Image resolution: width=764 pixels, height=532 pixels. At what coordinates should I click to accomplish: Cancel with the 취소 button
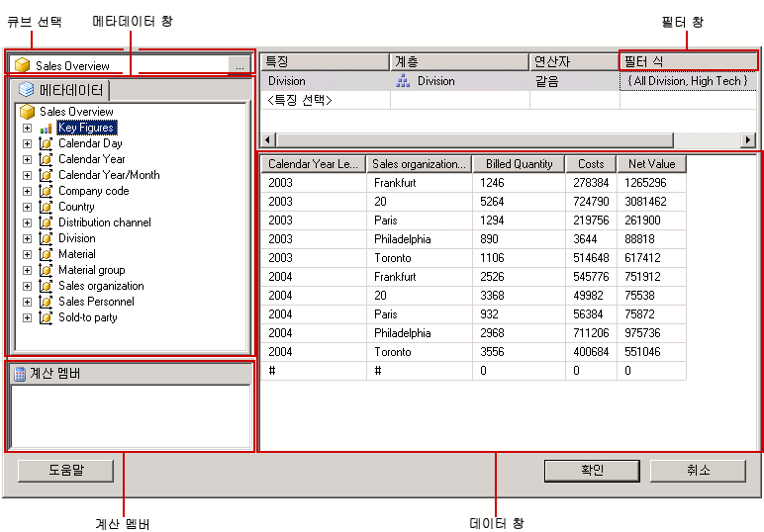[x=699, y=470]
